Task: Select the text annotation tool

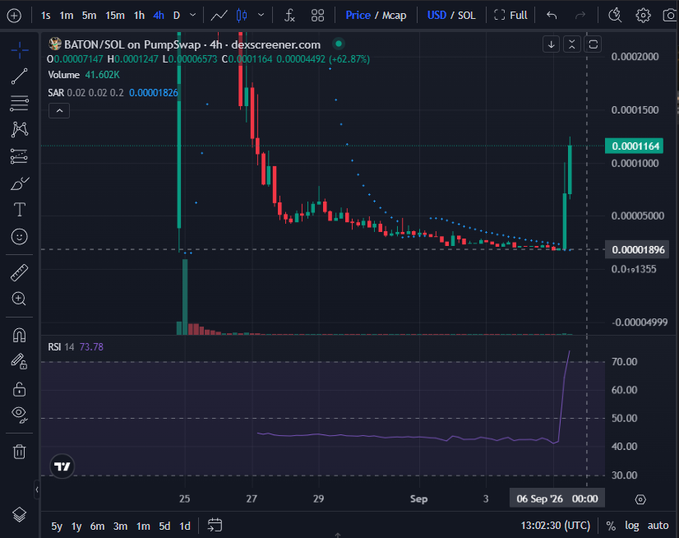Action: [19, 210]
